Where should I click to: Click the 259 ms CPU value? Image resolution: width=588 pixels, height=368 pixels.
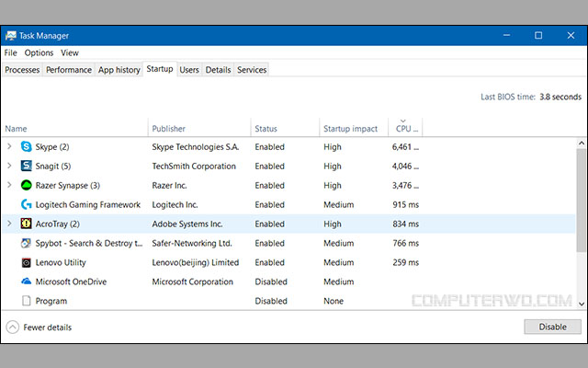coord(406,262)
